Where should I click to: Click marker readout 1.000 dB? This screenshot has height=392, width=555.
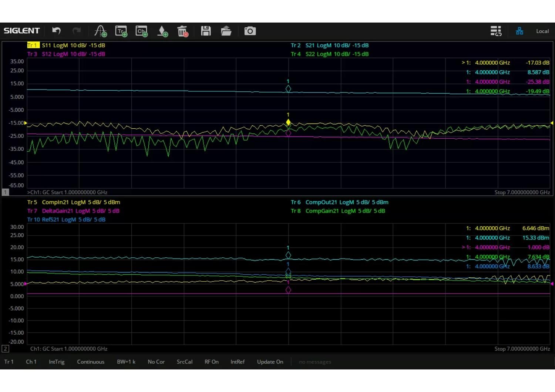click(538, 247)
